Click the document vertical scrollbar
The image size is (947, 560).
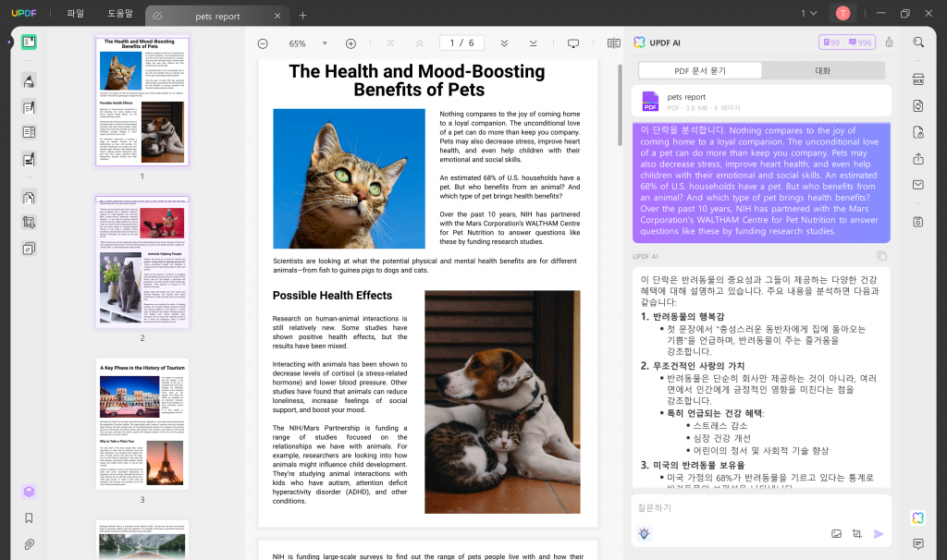pos(619,105)
